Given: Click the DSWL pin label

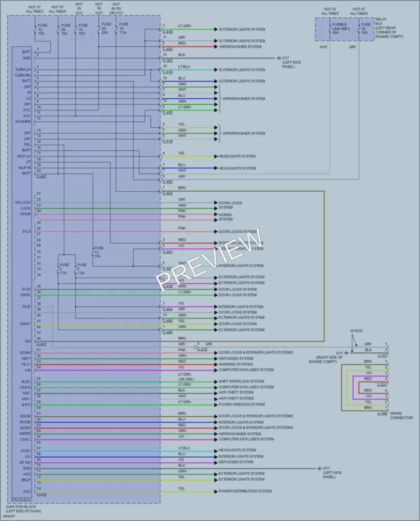Looking at the screenshot, I should [26, 295].
